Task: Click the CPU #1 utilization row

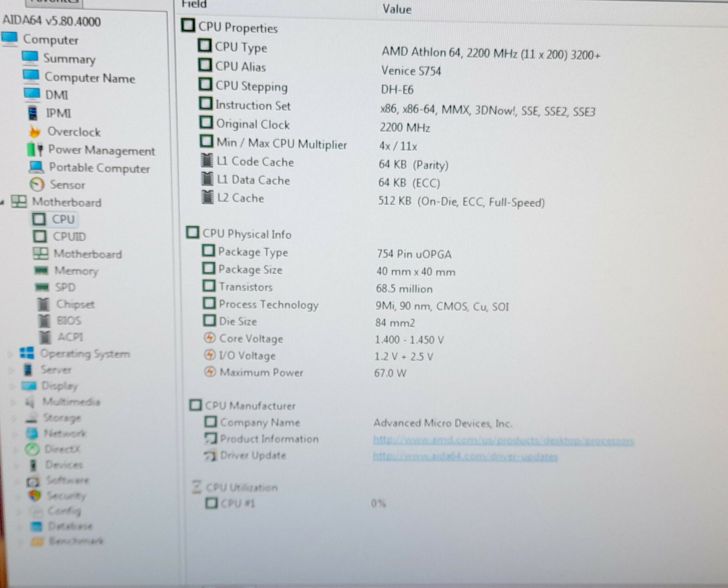Action: click(x=295, y=503)
